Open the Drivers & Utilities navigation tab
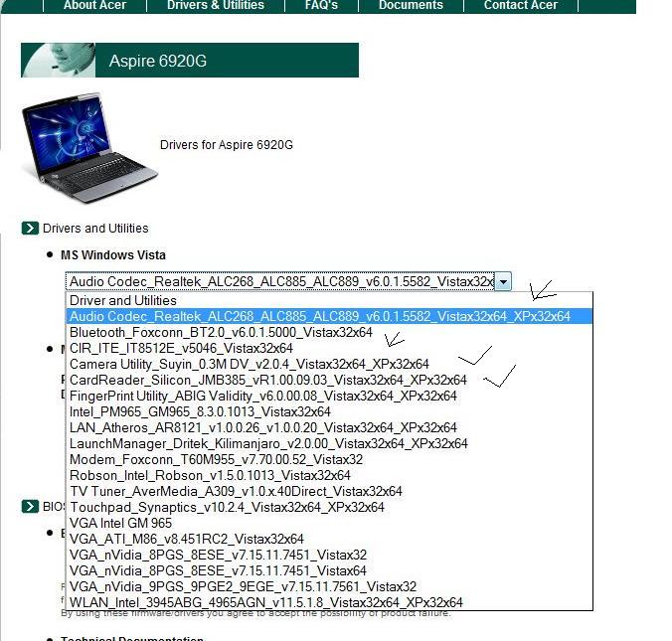 click(216, 5)
